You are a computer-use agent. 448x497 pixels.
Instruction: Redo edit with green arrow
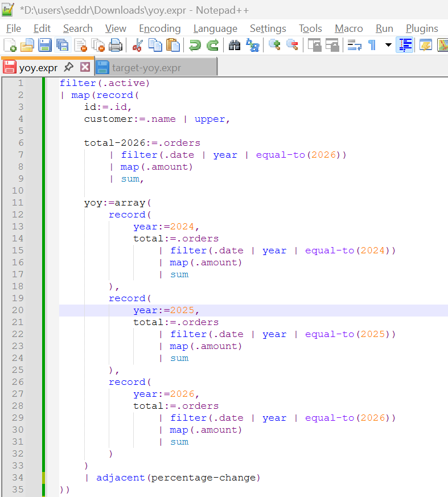click(x=212, y=45)
